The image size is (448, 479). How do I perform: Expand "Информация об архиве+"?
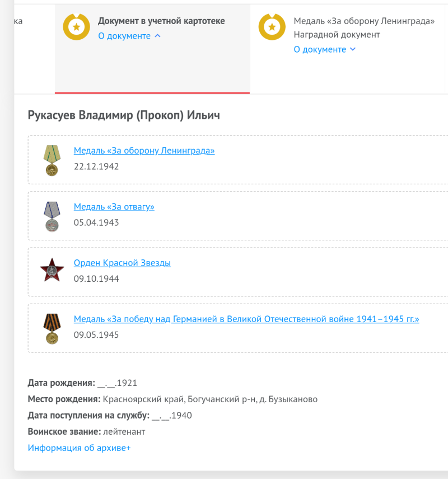(79, 448)
